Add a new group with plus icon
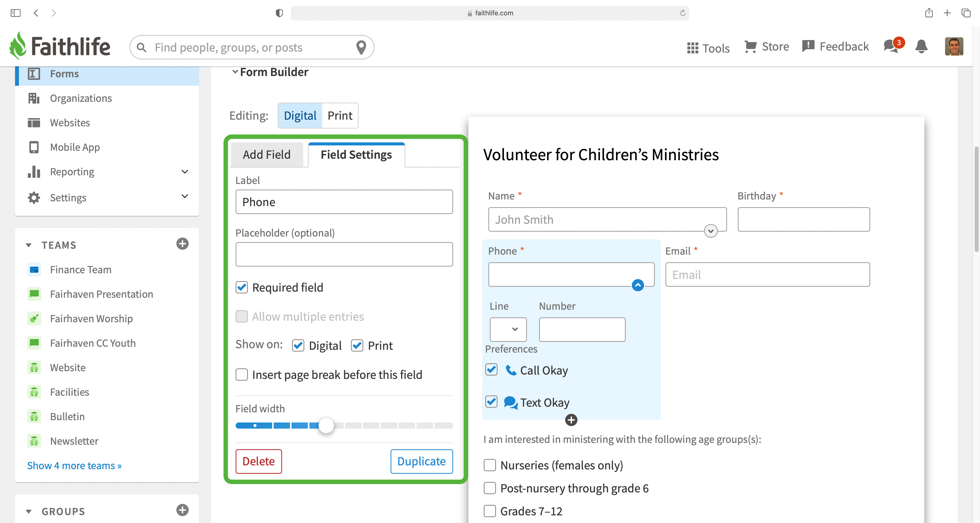Viewport: 980px width, 523px height. click(x=182, y=510)
